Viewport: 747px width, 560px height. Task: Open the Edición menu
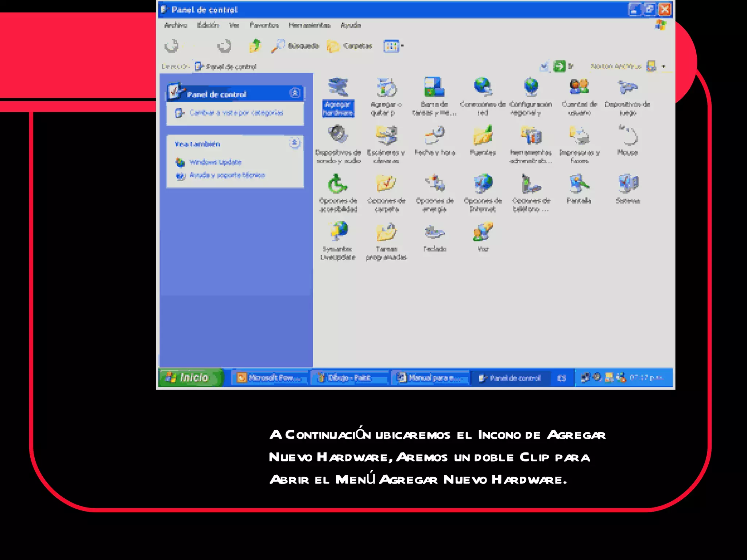[x=208, y=25]
